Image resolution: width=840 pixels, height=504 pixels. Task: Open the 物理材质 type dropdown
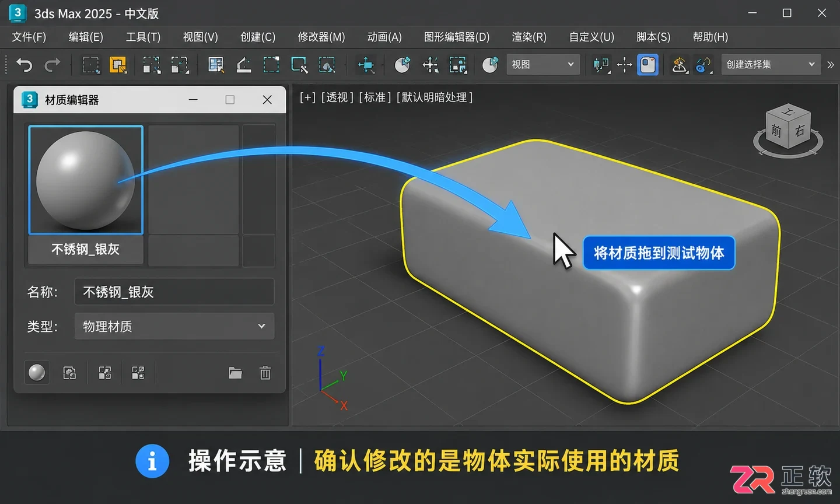(174, 326)
